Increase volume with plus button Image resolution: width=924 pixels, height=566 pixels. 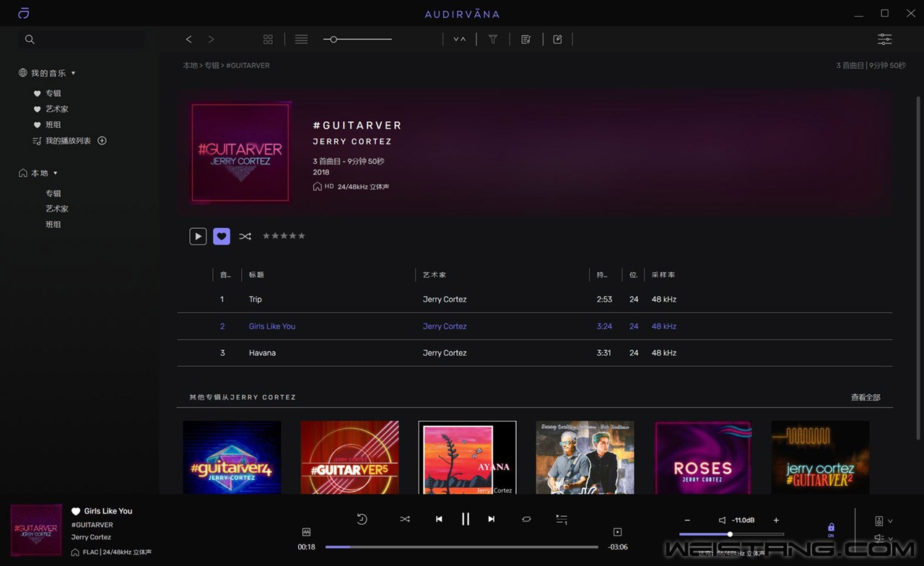pos(776,520)
